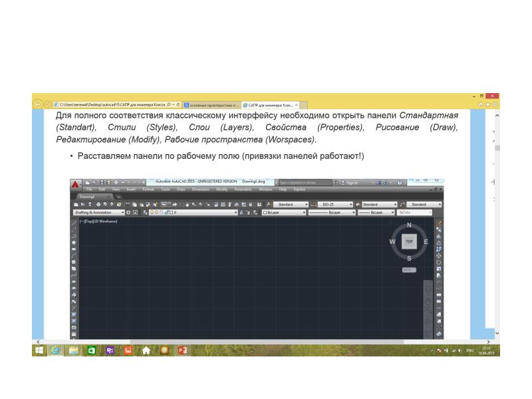Click the Open file icon in Standard toolbar
The width and height of the screenshot is (532, 399).
(82, 204)
